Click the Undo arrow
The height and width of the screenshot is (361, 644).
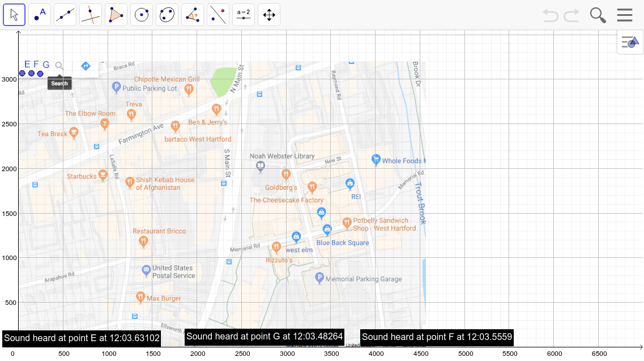coord(551,15)
